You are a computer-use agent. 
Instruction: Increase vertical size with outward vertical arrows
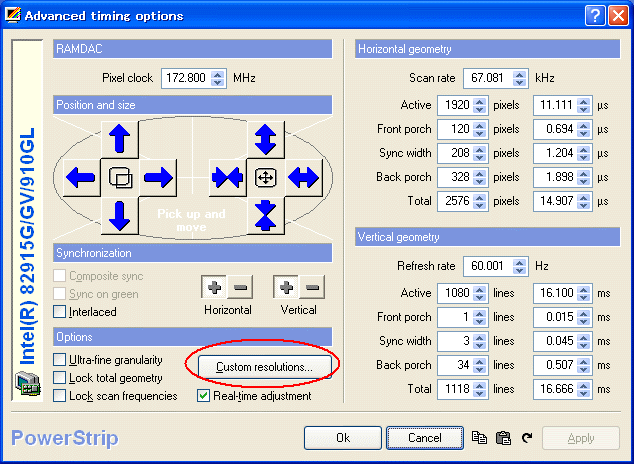(x=265, y=139)
